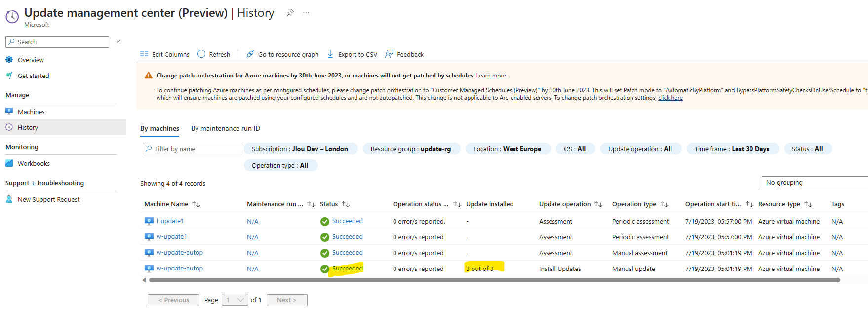Click the History clock icon in sidebar
868x309 pixels.
[9, 127]
